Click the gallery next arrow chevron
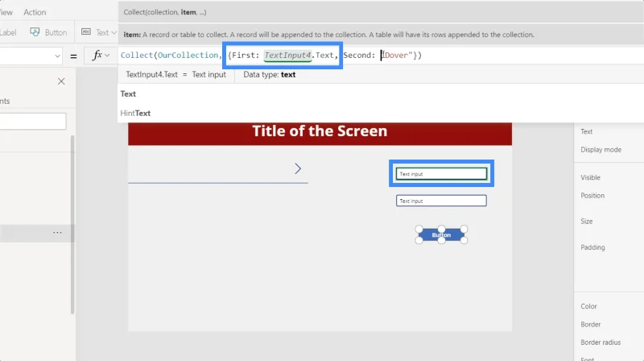The image size is (644, 361). coord(298,168)
